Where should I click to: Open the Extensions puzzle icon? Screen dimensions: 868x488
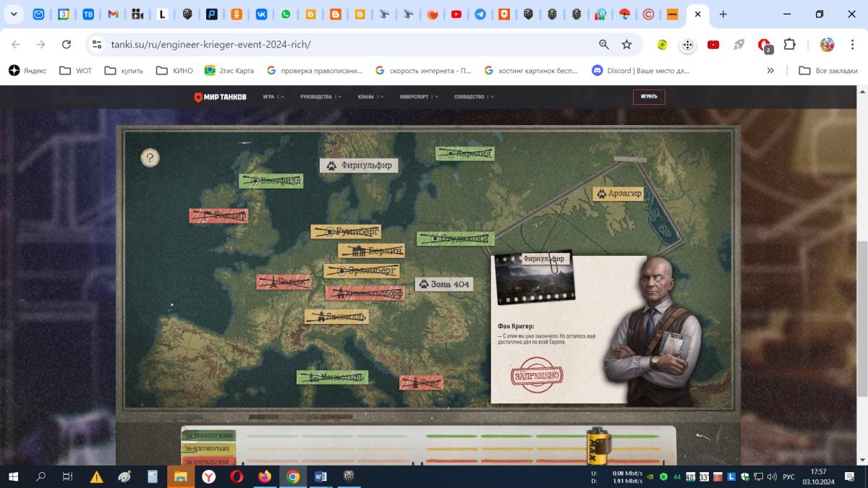(789, 44)
